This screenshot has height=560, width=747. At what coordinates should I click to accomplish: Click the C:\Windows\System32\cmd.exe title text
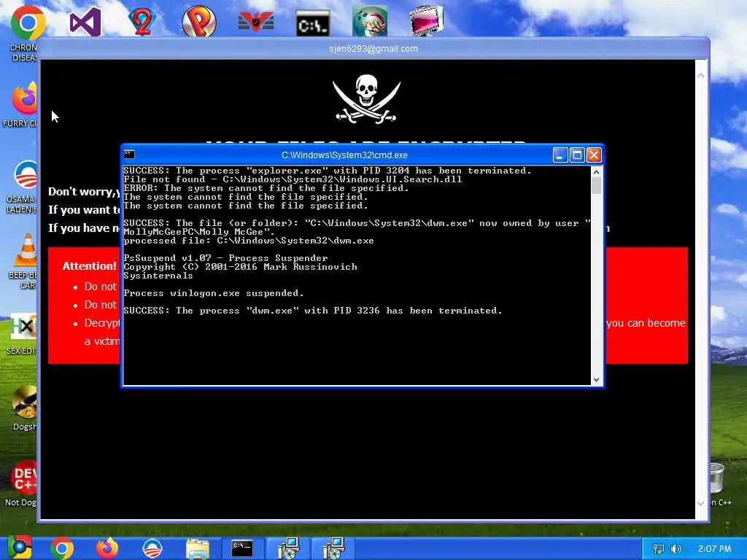pos(344,155)
